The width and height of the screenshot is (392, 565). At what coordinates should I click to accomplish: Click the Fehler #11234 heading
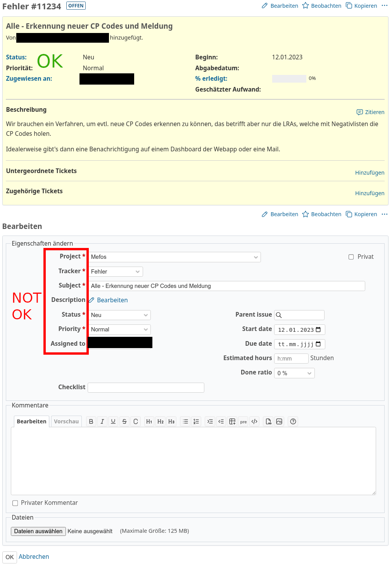[x=32, y=7]
